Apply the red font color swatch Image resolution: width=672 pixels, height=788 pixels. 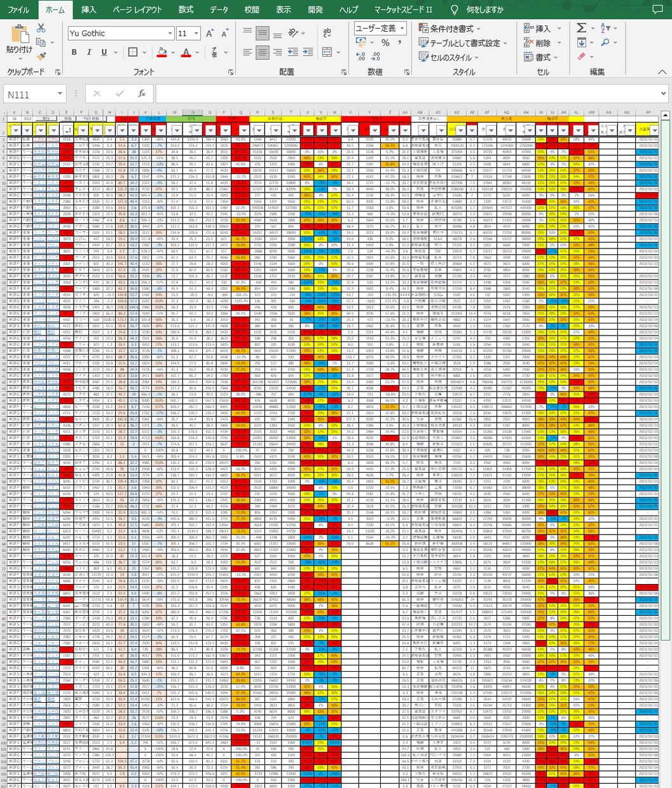click(x=186, y=52)
